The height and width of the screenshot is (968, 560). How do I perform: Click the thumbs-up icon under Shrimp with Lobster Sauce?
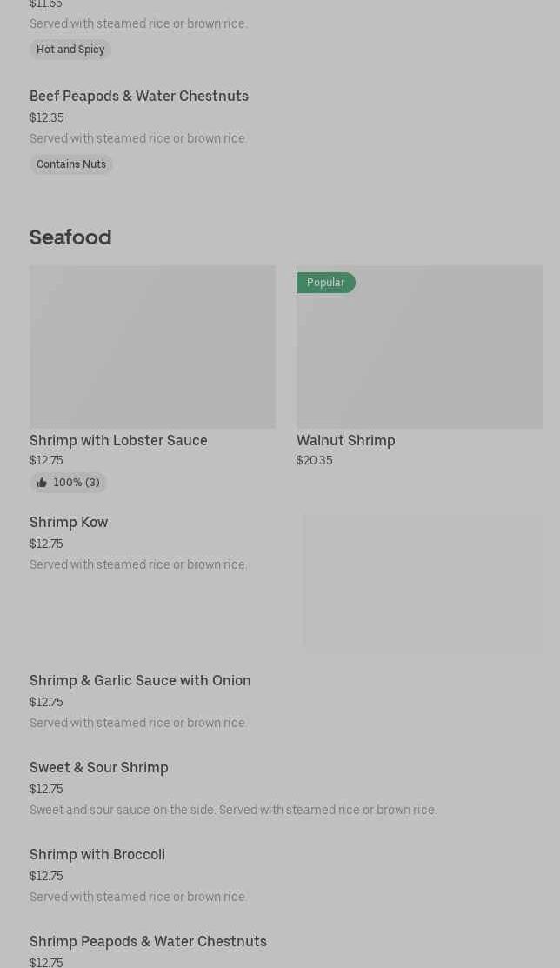click(42, 483)
